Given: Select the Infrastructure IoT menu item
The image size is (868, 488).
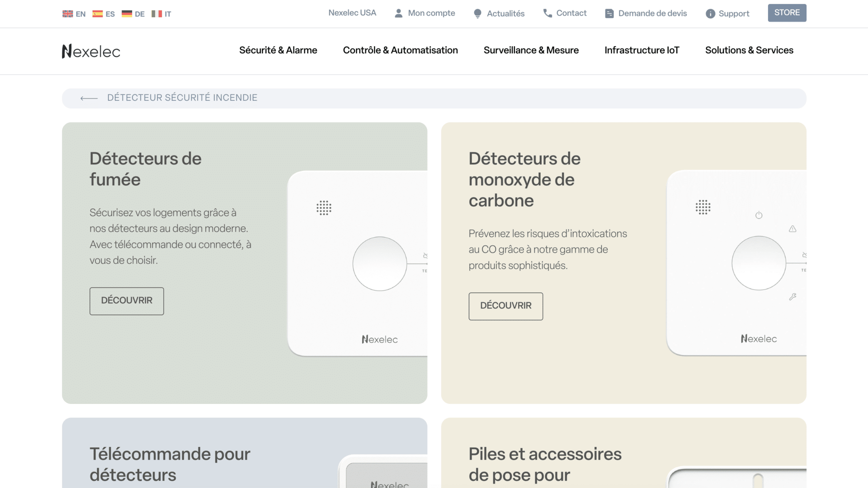Looking at the screenshot, I should [x=642, y=50].
